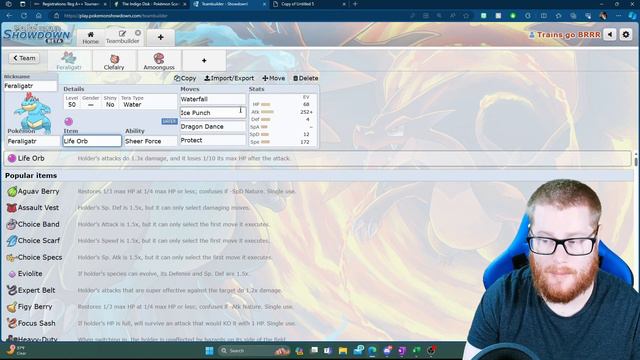Click the Expert Belt icon
This screenshot has width=640, height=360.
pyautogui.click(x=12, y=290)
